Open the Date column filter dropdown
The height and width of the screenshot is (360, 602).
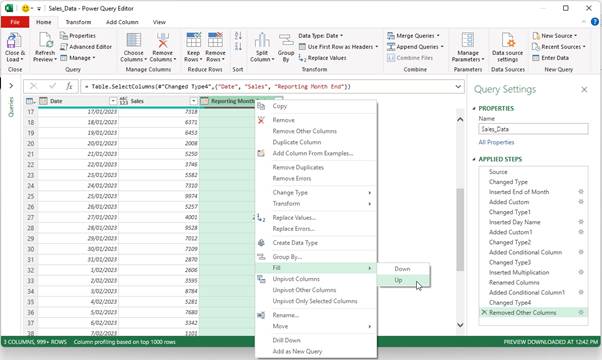tap(113, 101)
